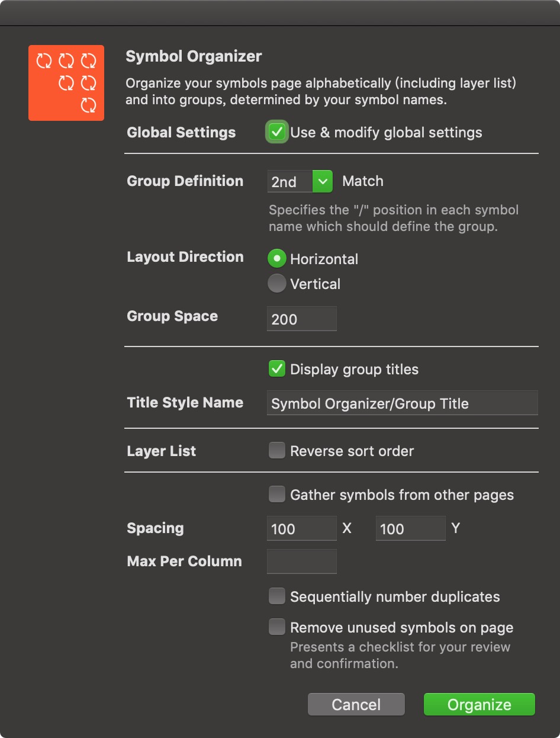The height and width of the screenshot is (738, 560).
Task: Enable Reverse sort order for layer list
Action: coord(276,451)
